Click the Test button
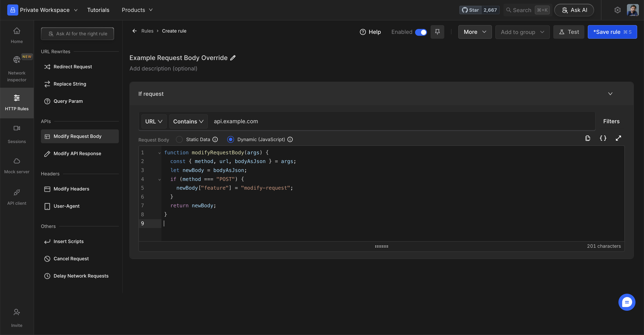Screen dimensions: 644x335 568,32
